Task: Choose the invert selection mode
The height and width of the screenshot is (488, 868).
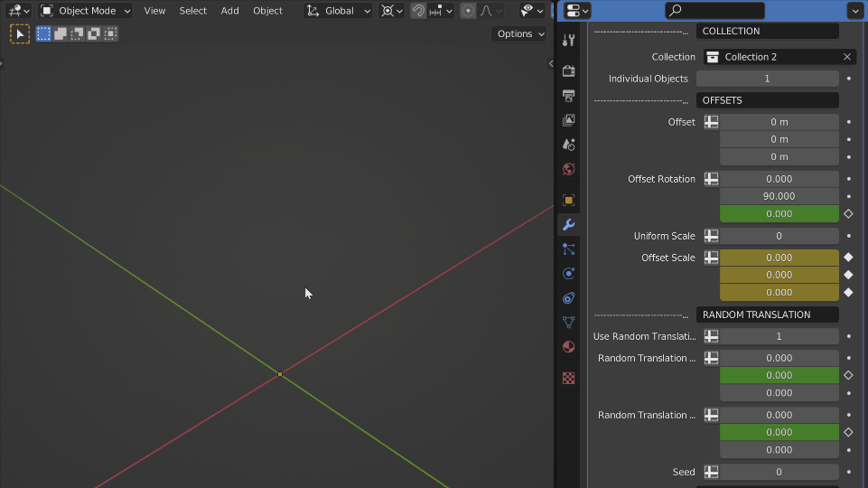Action: (94, 33)
